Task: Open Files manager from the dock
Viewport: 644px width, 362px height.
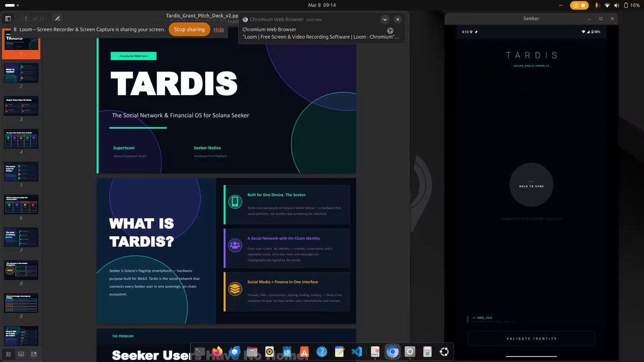Action: [252, 352]
